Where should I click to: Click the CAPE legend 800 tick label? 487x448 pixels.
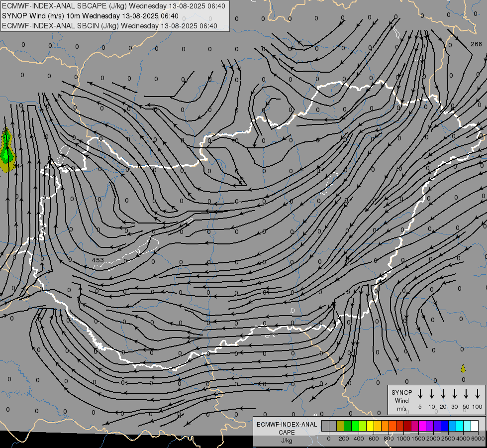(389, 439)
